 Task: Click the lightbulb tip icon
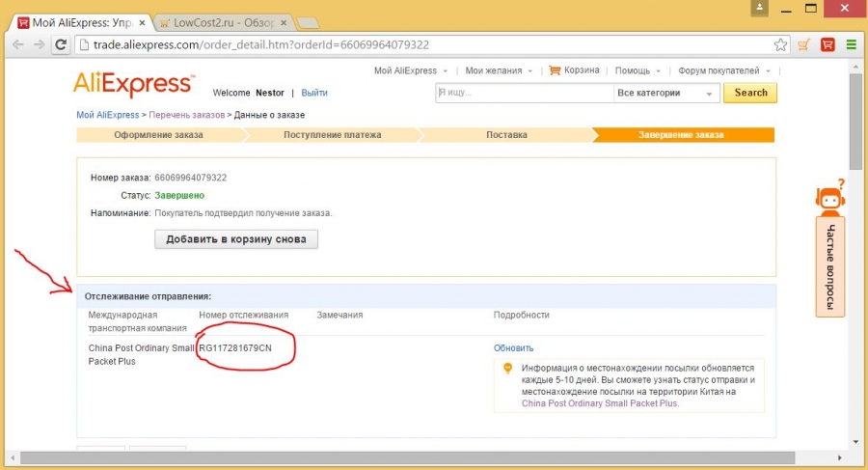(507, 368)
